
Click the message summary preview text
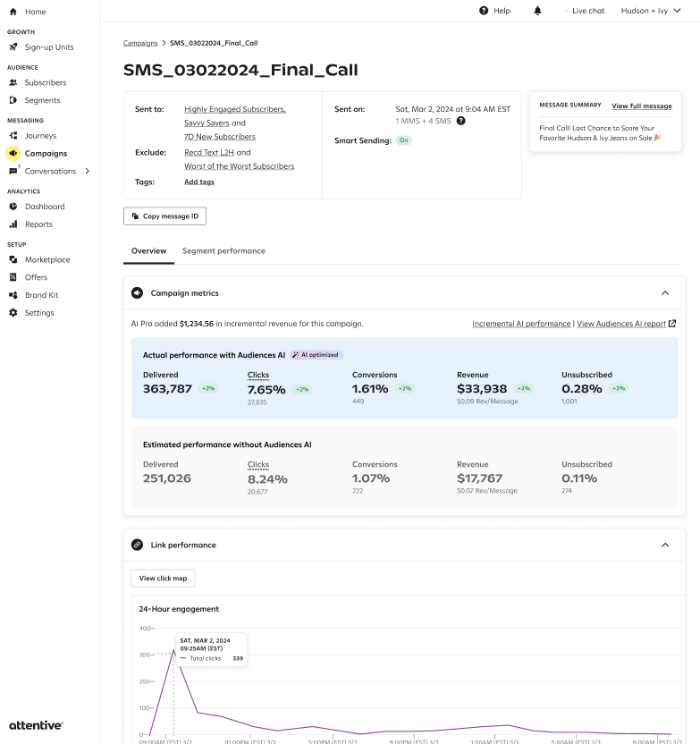point(600,133)
